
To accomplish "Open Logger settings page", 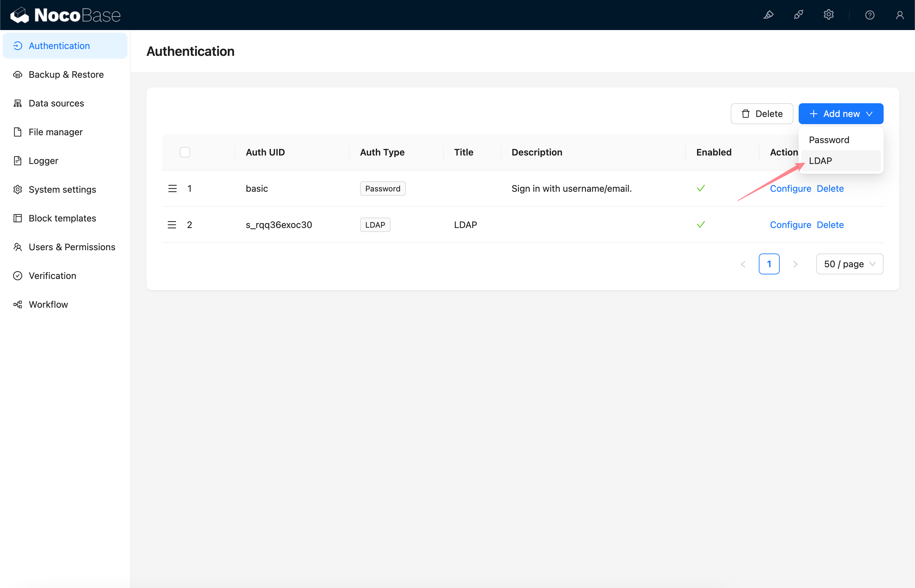I will tap(65, 161).
